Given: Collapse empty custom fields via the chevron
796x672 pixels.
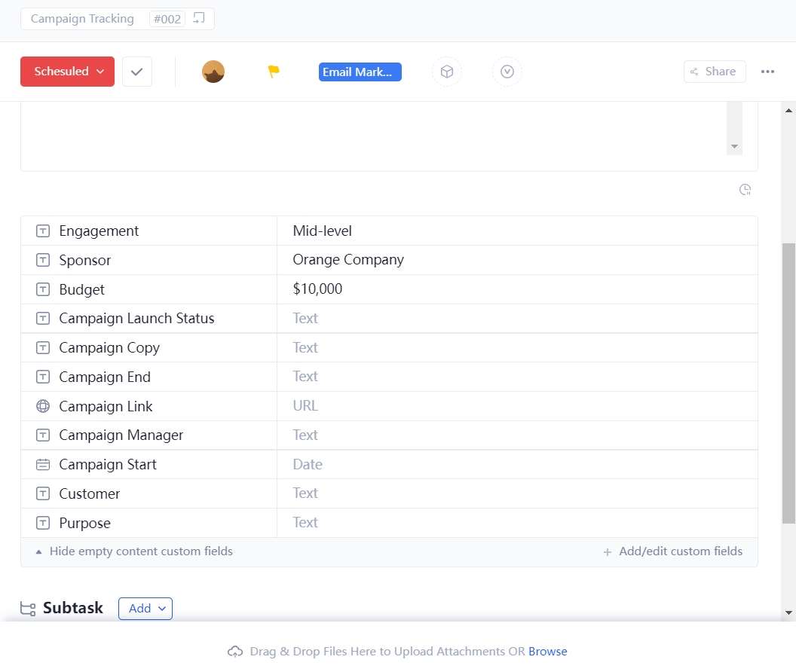Looking at the screenshot, I should coord(38,551).
